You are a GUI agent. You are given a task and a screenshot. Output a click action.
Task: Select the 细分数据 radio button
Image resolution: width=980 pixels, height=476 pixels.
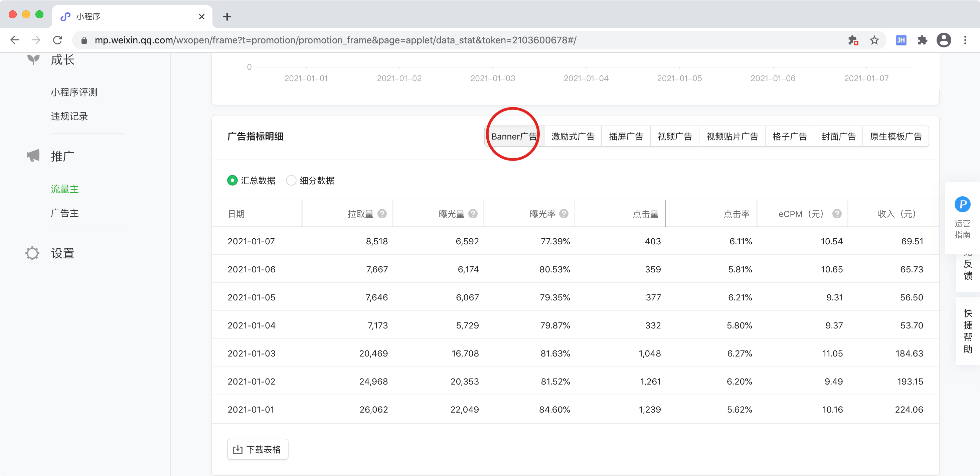pos(291,180)
